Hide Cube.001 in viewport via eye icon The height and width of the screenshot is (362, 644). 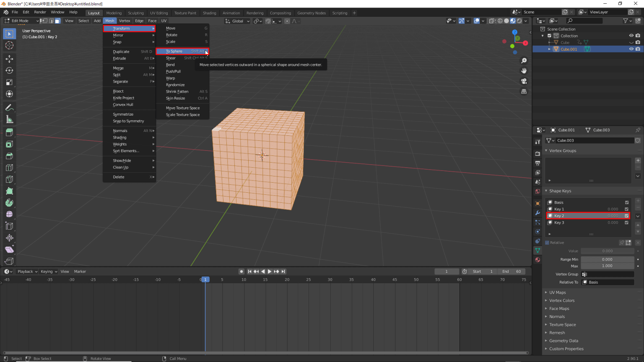(631, 49)
